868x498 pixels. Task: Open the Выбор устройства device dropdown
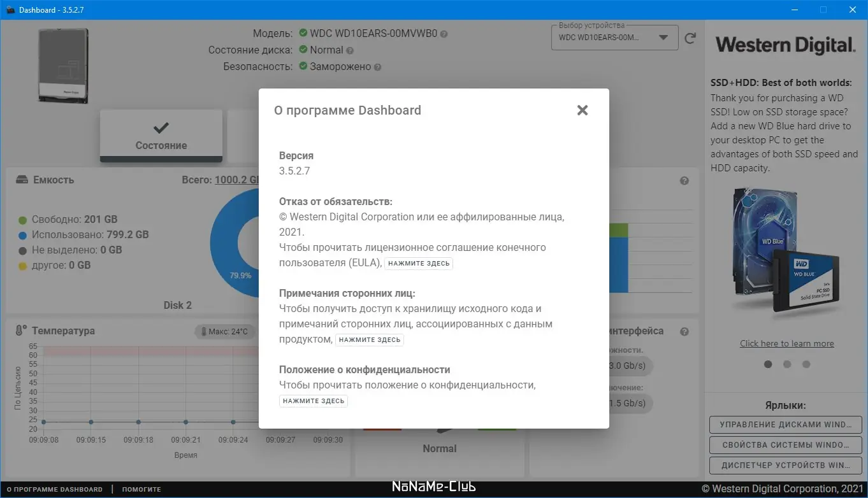(x=614, y=38)
